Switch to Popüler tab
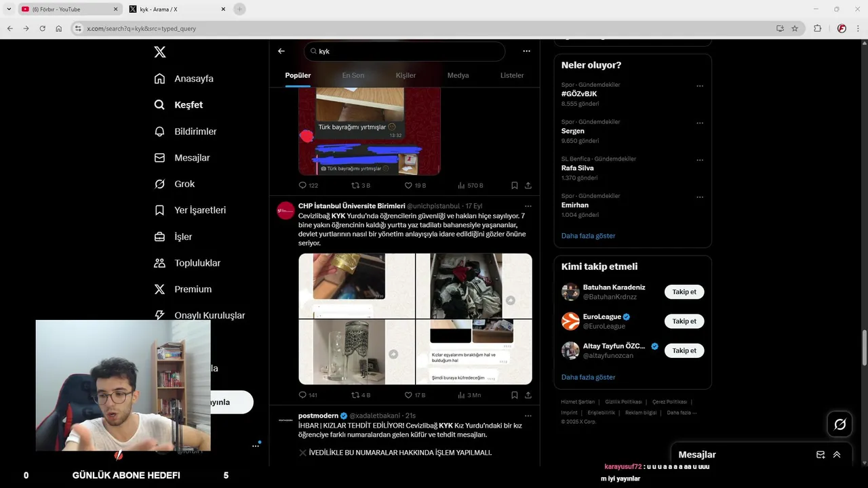 pyautogui.click(x=298, y=75)
